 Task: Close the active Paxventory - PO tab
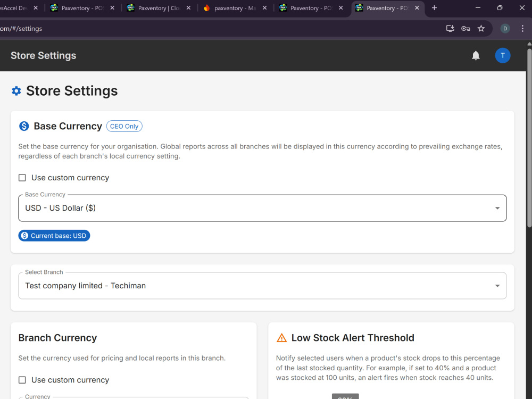pyautogui.click(x=417, y=8)
